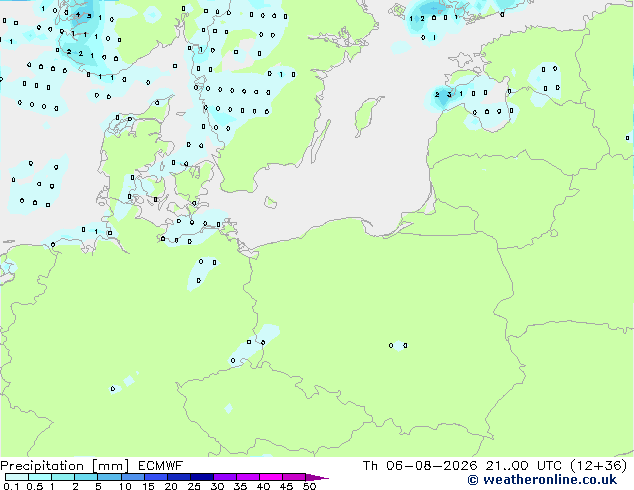Click the 5–10 mm light blue legend swatch
The height and width of the screenshot is (490, 634).
click(109, 477)
